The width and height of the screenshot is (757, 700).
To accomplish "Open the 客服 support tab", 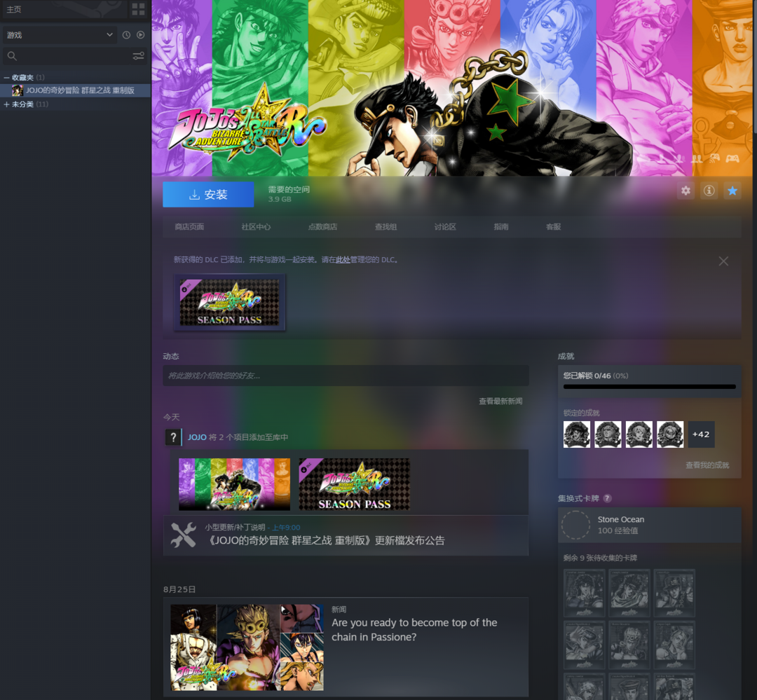I will (x=553, y=226).
